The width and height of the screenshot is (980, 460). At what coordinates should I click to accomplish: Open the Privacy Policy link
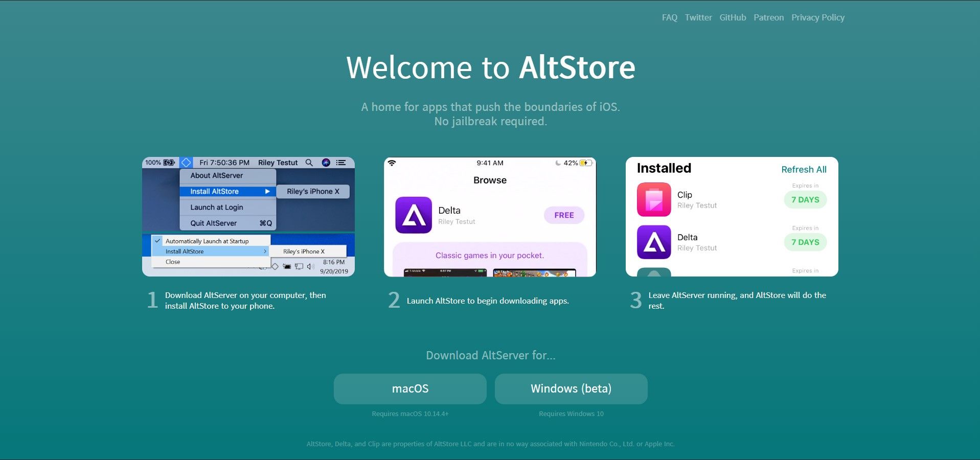(818, 17)
